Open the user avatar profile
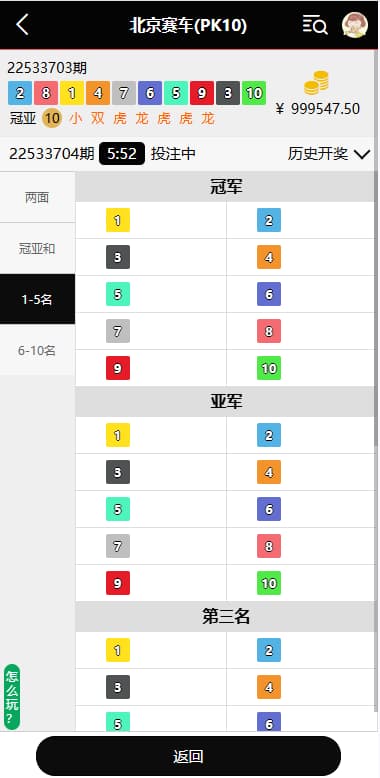Screen dimensions: 380x778 coord(355,25)
